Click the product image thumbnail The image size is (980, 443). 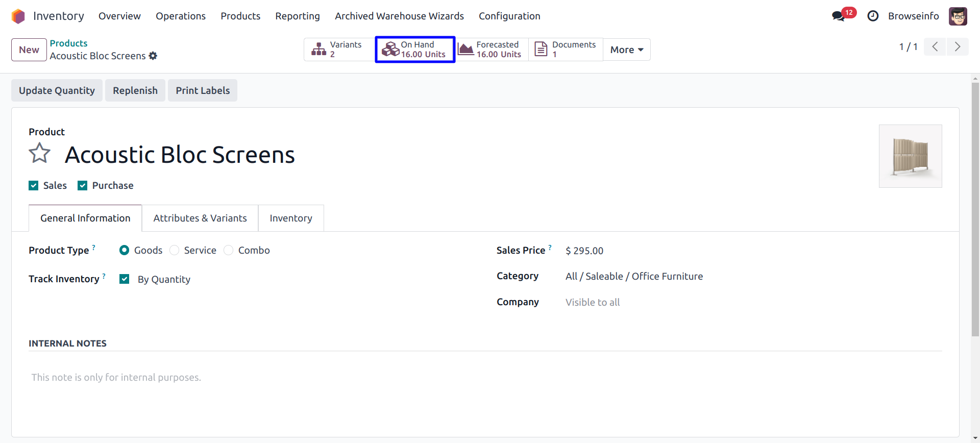click(910, 156)
